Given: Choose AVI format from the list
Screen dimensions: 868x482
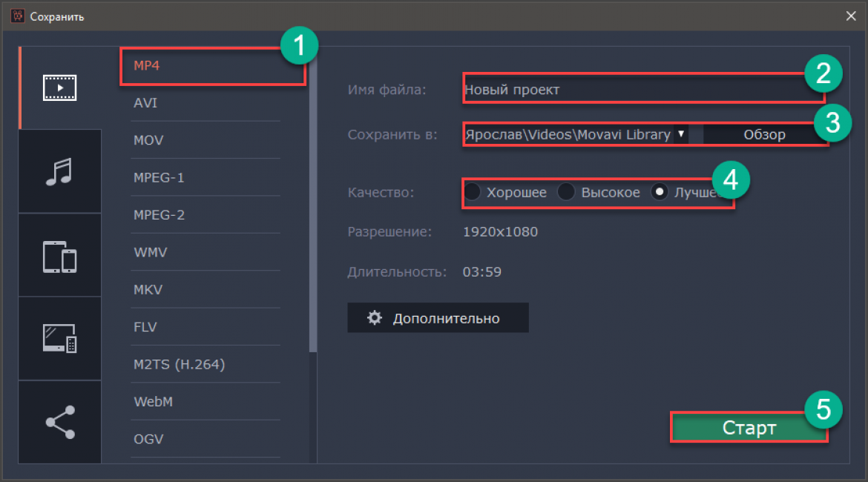Looking at the screenshot, I should point(145,103).
